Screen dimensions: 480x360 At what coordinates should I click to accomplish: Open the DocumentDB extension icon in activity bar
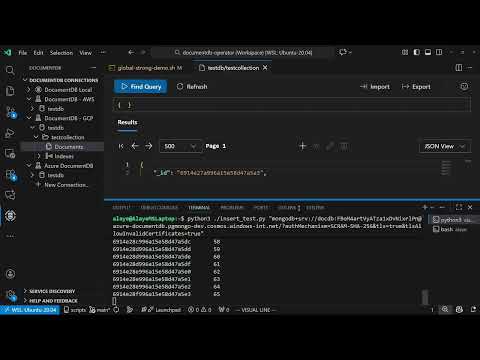(10, 216)
